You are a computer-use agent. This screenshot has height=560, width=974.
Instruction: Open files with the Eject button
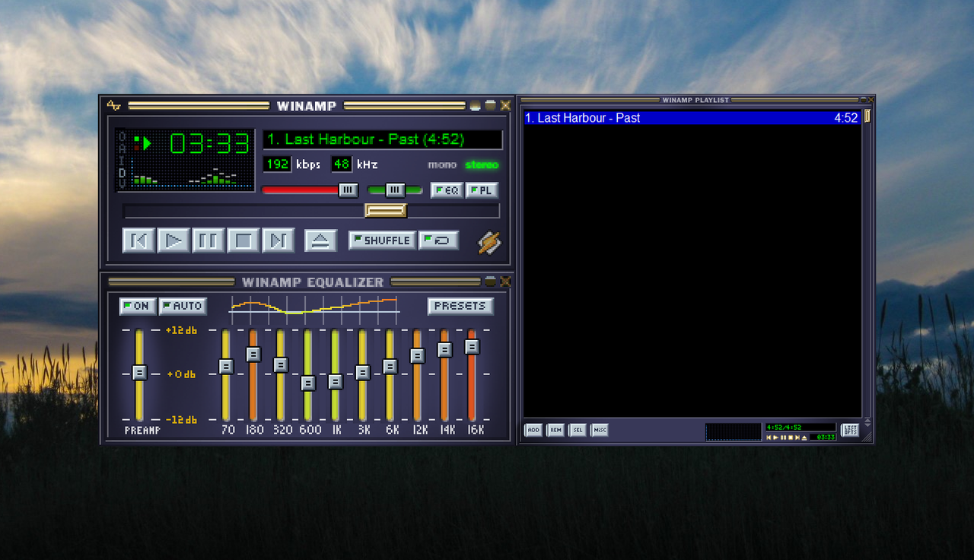tap(321, 240)
